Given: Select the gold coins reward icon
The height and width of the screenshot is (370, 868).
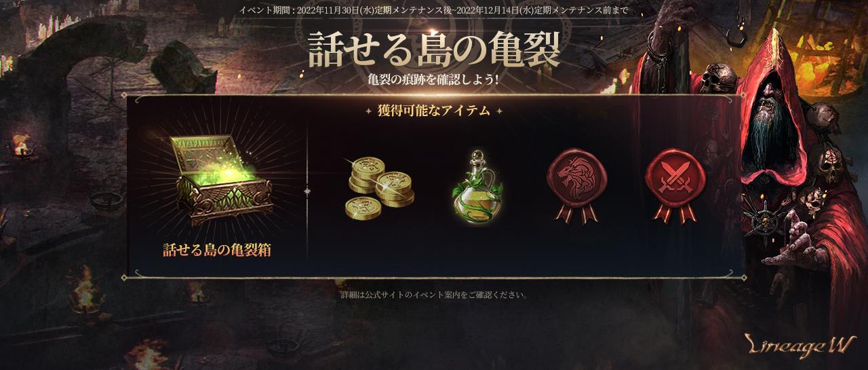Looking at the screenshot, I should pyautogui.click(x=380, y=186).
